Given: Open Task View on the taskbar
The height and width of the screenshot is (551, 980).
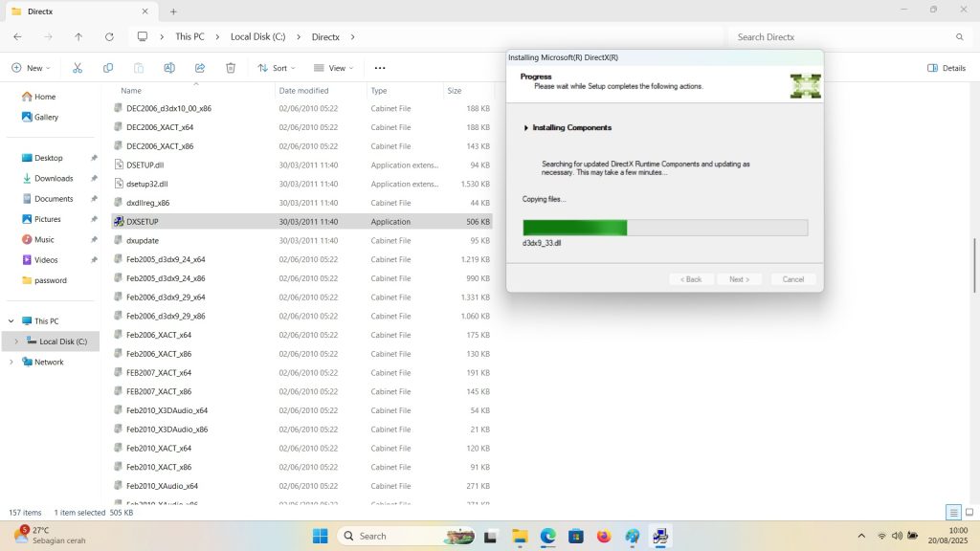Looking at the screenshot, I should coord(490,536).
